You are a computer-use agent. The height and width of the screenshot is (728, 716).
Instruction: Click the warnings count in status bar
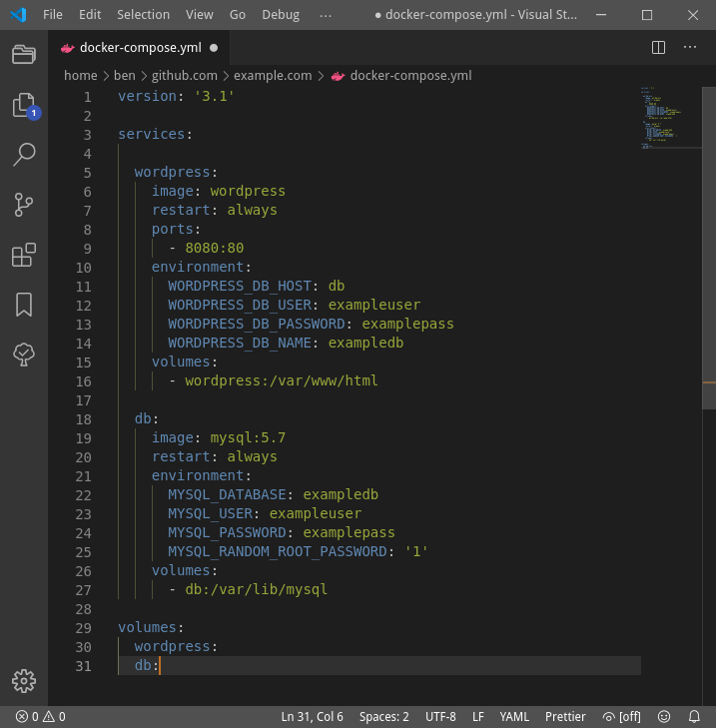tap(54, 717)
